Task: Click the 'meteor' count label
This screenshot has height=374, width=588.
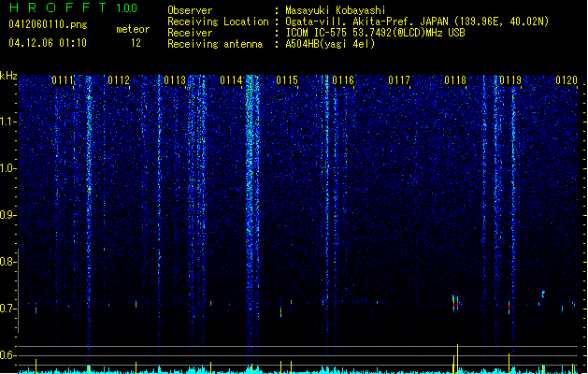Action: pos(133,29)
